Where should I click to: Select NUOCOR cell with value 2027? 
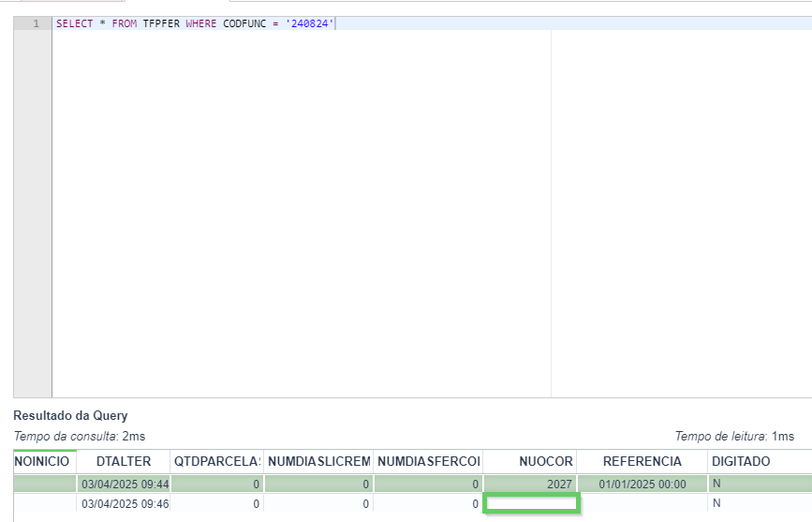(x=530, y=485)
